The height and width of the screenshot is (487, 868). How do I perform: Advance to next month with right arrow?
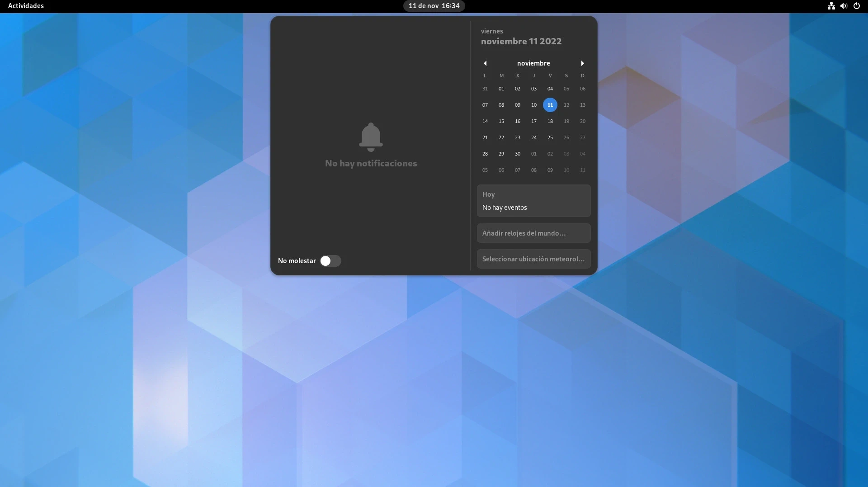click(582, 63)
